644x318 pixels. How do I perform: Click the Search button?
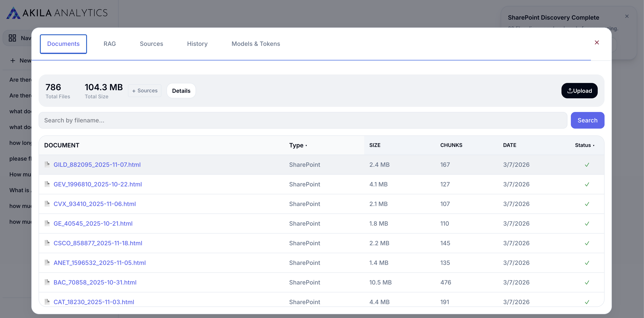pyautogui.click(x=587, y=120)
